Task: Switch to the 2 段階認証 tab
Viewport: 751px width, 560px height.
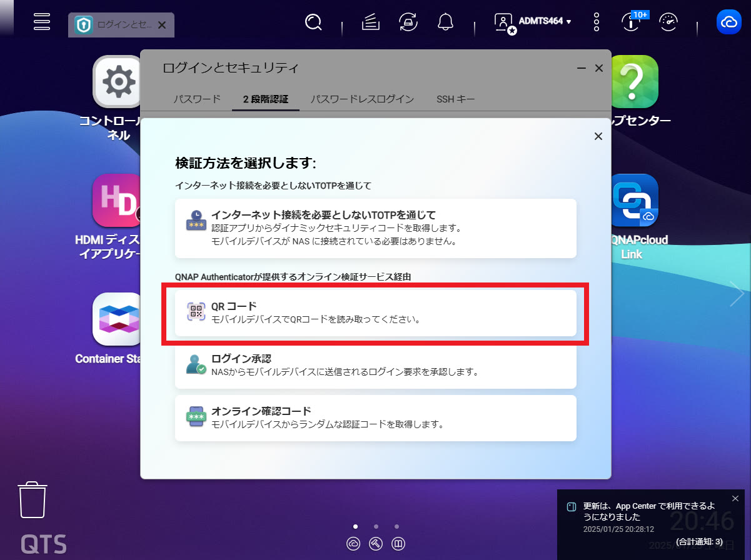Action: pyautogui.click(x=266, y=99)
